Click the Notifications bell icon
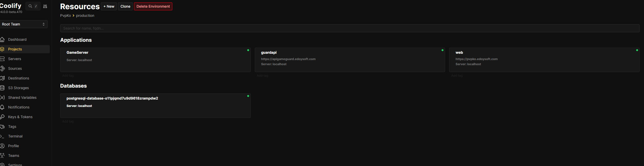 point(2,107)
